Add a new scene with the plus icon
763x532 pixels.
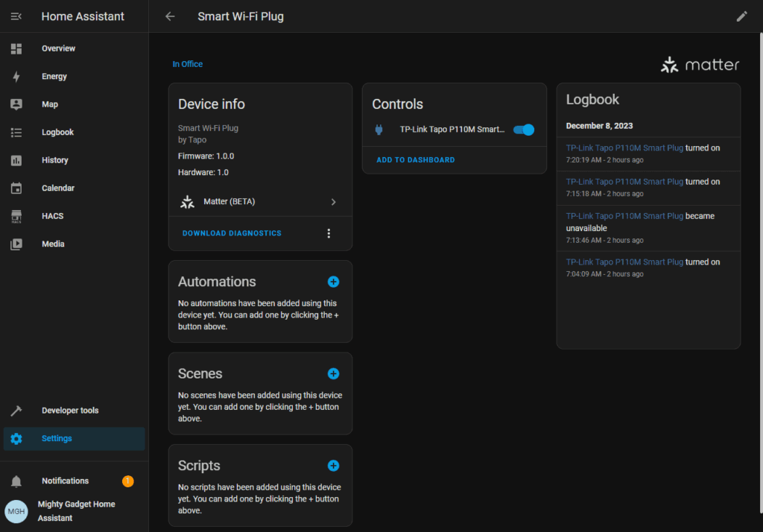(x=333, y=373)
